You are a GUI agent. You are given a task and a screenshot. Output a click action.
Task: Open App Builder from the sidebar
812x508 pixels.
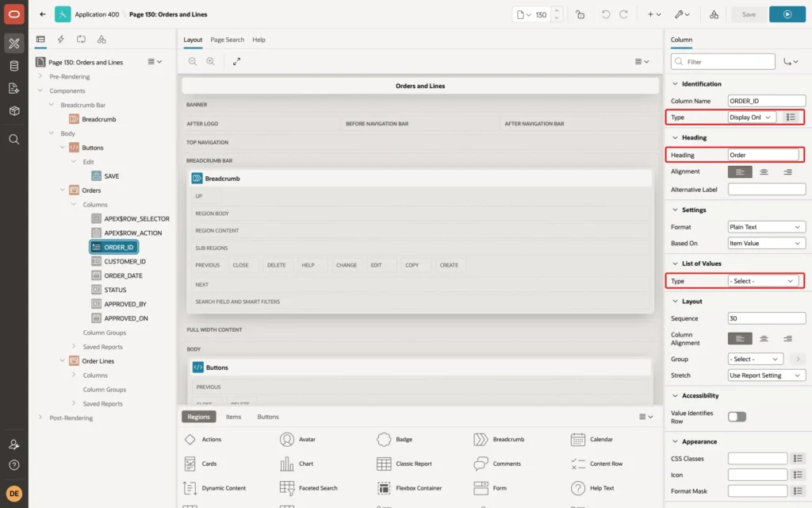(x=14, y=43)
